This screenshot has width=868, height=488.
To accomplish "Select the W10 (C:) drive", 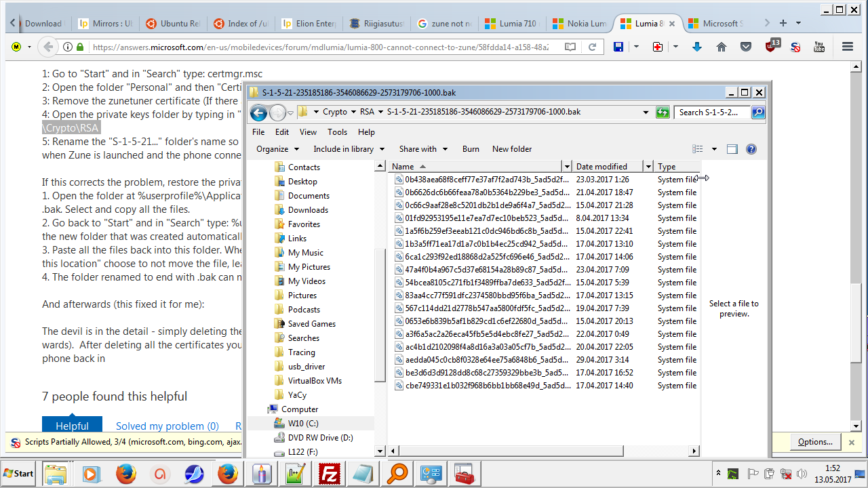I will (303, 424).
